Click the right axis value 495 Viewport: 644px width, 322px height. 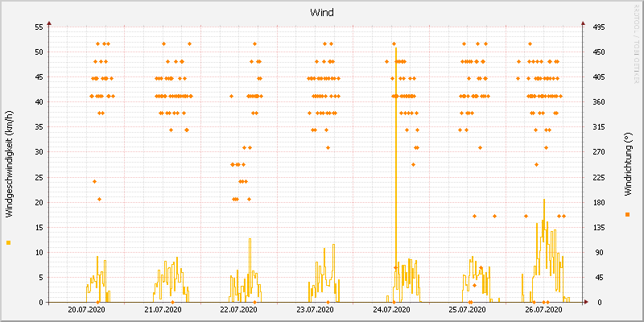click(x=599, y=27)
